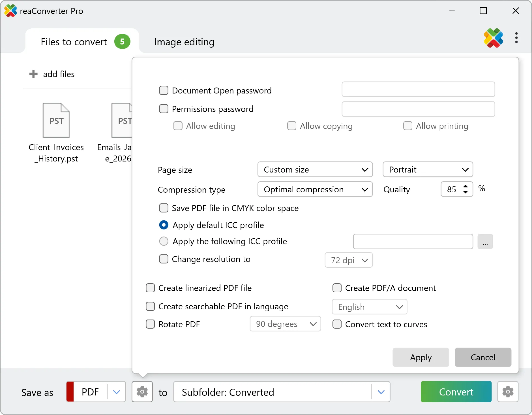Select the Emails_Ja PST file icon

coord(122,120)
